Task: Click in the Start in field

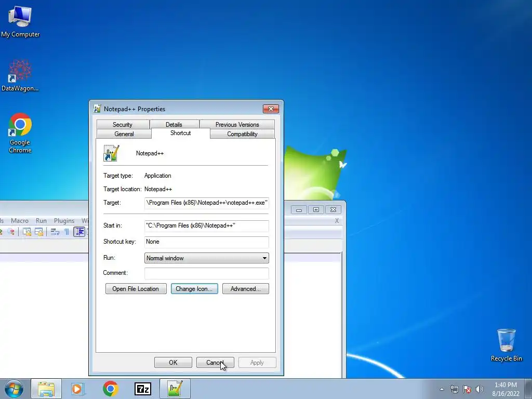Action: [x=207, y=226]
